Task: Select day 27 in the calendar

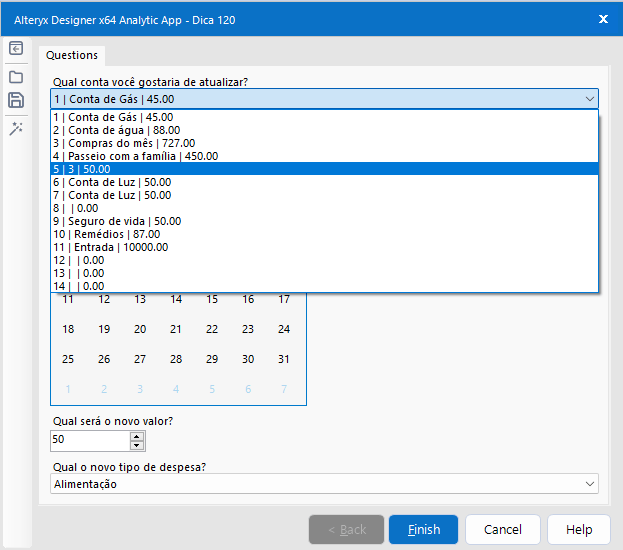Action: coord(140,359)
